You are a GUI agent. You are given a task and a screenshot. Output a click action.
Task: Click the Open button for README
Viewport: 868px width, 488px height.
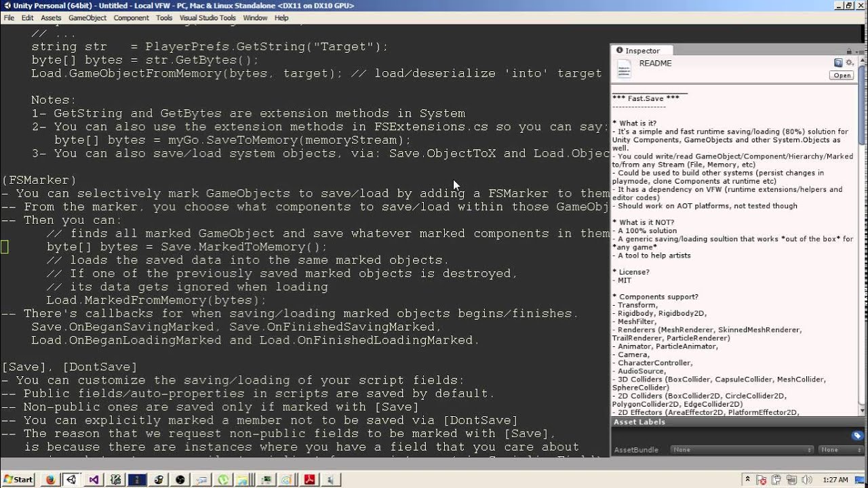coord(842,75)
